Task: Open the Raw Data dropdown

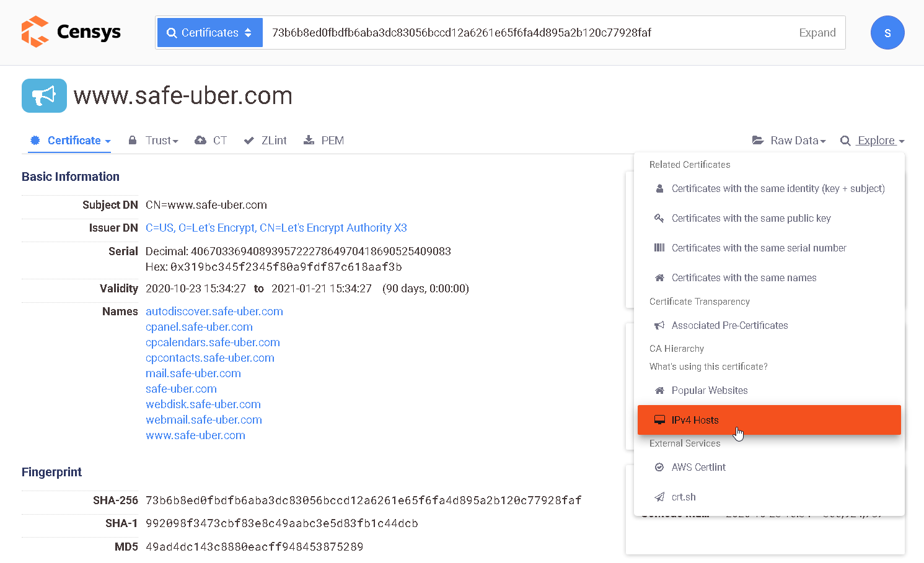Action: (x=790, y=141)
